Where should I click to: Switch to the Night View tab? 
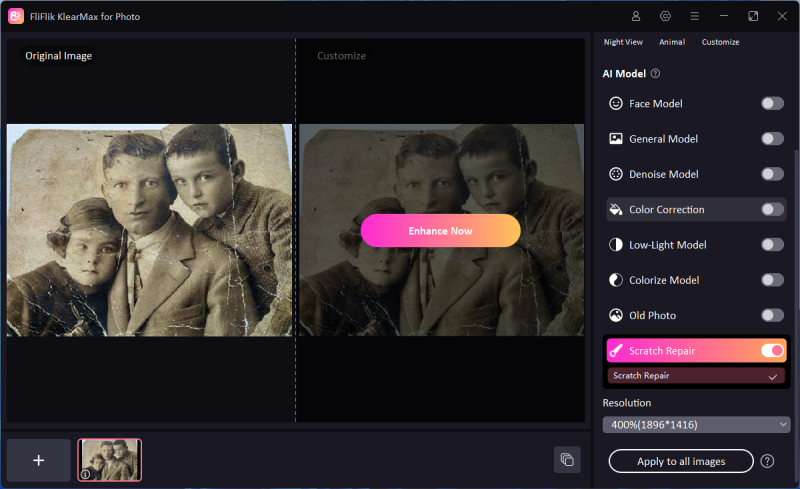click(x=623, y=42)
